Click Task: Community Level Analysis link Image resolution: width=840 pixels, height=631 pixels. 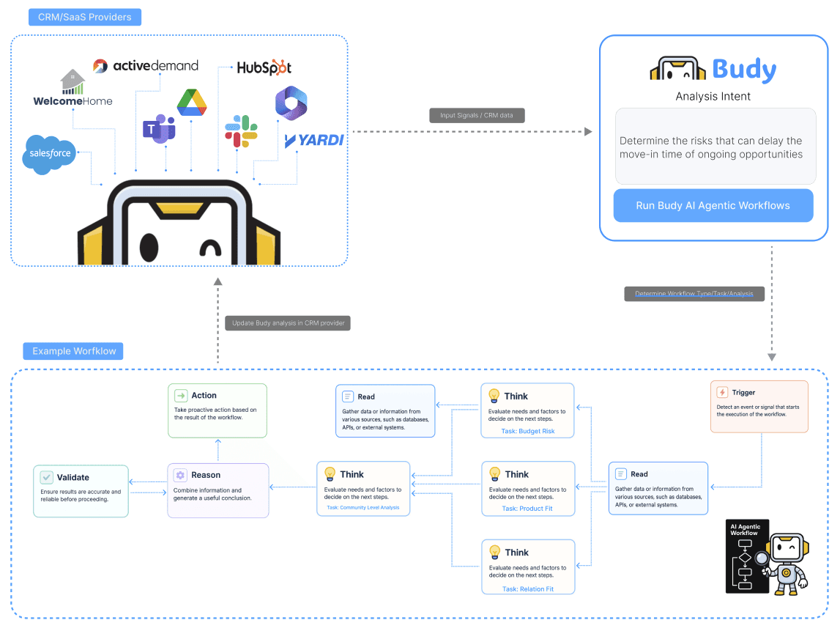tap(363, 508)
